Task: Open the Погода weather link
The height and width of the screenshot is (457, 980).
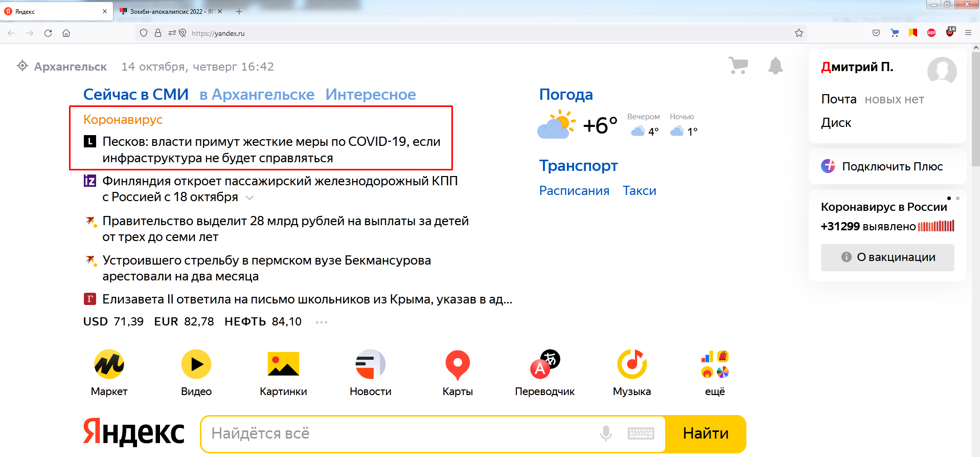Action: coord(566,95)
